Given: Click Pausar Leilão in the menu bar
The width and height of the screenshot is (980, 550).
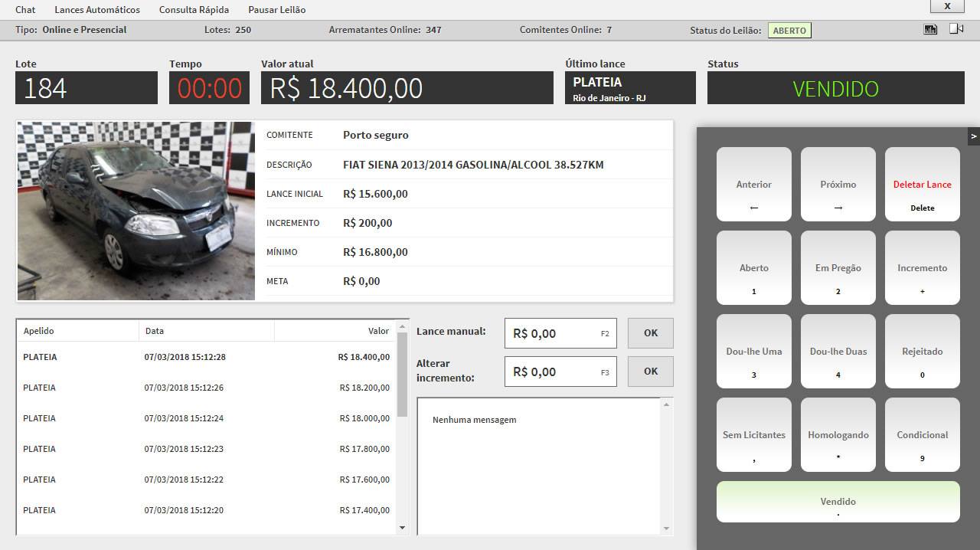Looking at the screenshot, I should 276,10.
